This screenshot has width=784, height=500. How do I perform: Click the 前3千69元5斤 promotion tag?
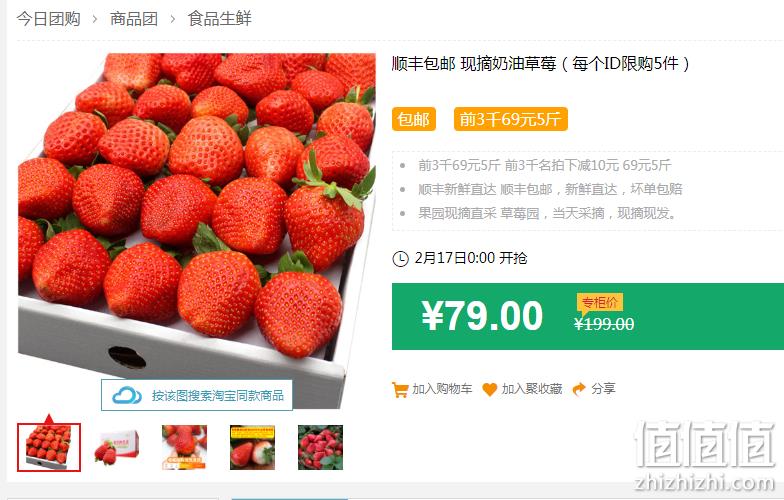510,120
